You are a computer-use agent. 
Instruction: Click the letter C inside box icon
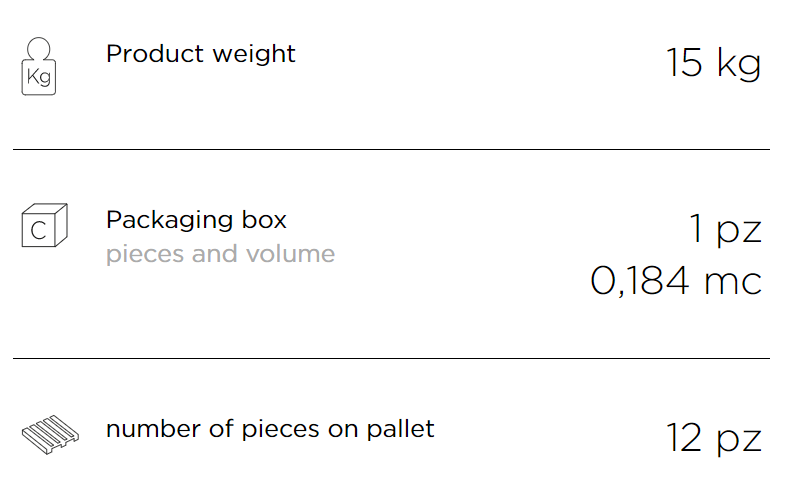tap(39, 231)
